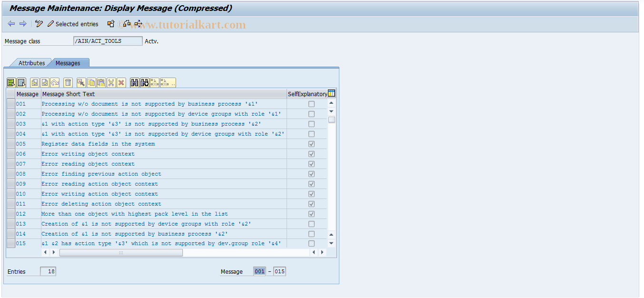Open table column configuration icon
Screen dimensions: 644x298
[x=332, y=94]
